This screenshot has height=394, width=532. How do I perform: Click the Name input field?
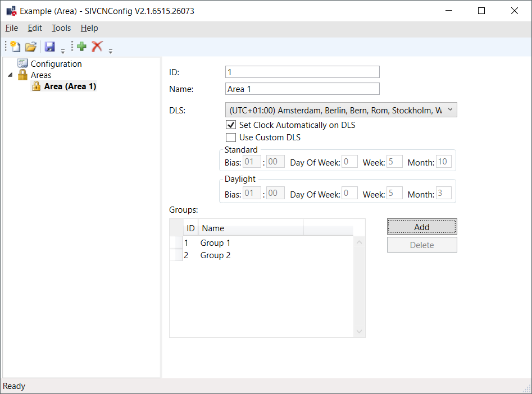tap(302, 89)
